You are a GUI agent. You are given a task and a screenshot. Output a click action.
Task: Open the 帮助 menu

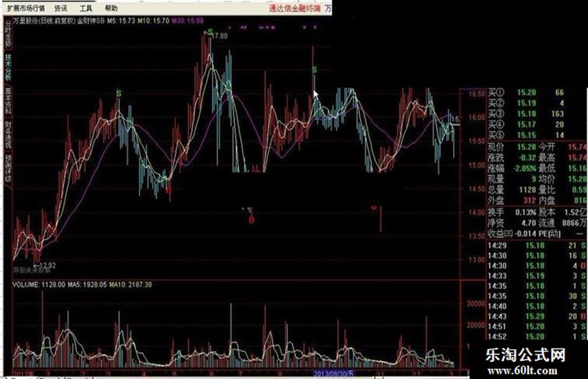111,8
